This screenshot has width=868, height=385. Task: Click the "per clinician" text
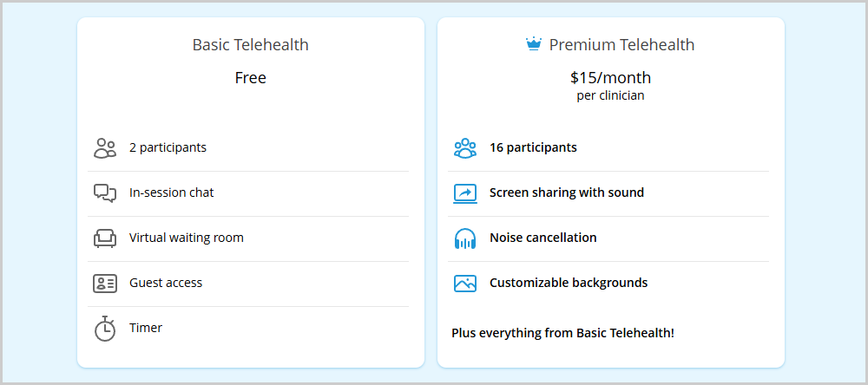pyautogui.click(x=610, y=96)
